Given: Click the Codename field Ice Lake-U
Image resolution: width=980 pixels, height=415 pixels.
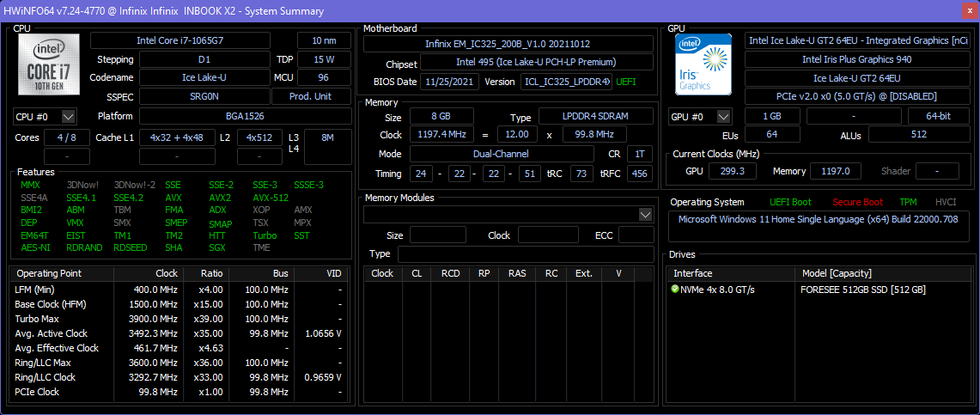Looking at the screenshot, I should (204, 78).
